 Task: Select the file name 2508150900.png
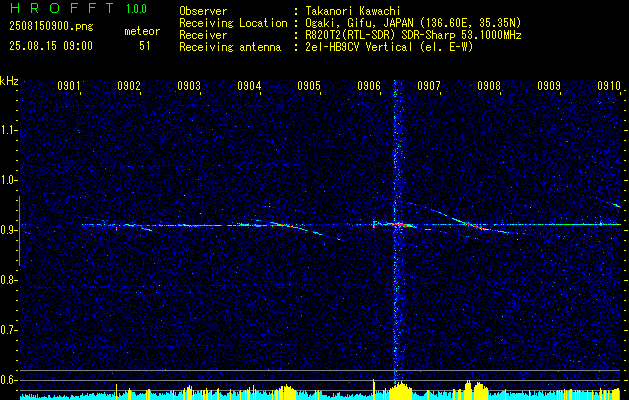tap(51, 27)
